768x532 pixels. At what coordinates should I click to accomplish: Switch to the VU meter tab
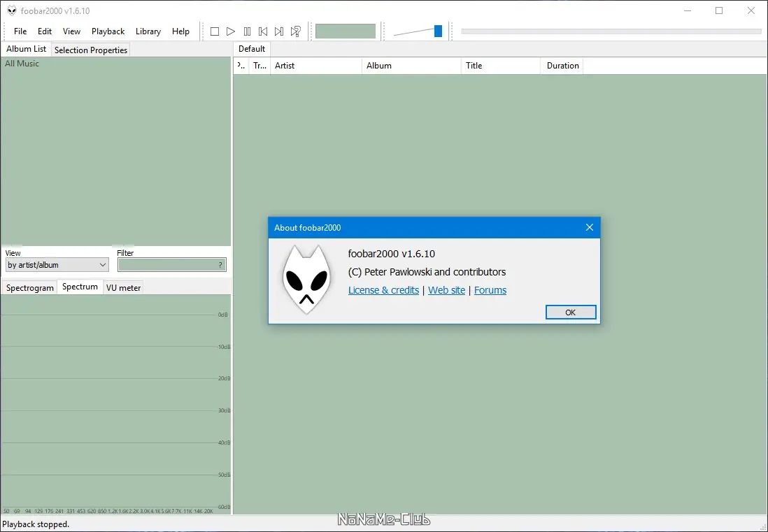click(x=123, y=288)
